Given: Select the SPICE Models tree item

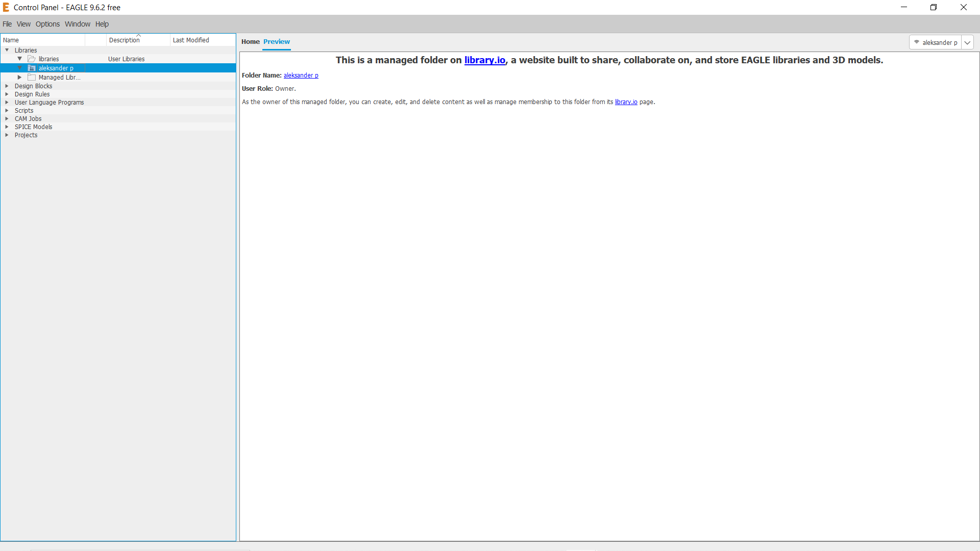Looking at the screenshot, I should pyautogui.click(x=33, y=127).
